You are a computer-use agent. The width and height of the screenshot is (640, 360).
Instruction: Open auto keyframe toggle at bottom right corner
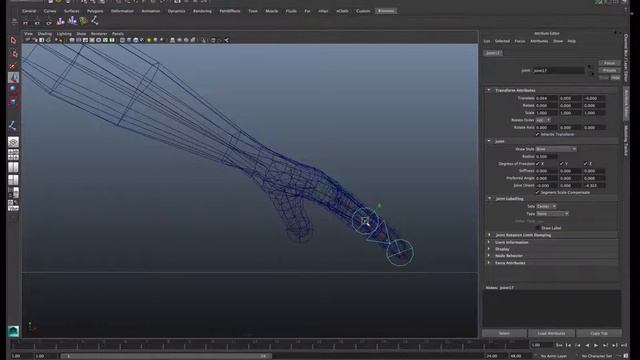(626, 356)
